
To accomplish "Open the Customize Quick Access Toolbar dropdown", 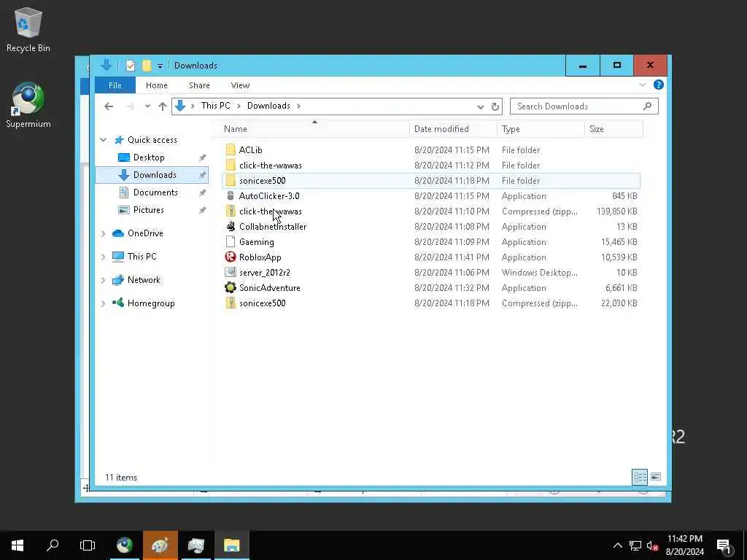I will 160,66.
